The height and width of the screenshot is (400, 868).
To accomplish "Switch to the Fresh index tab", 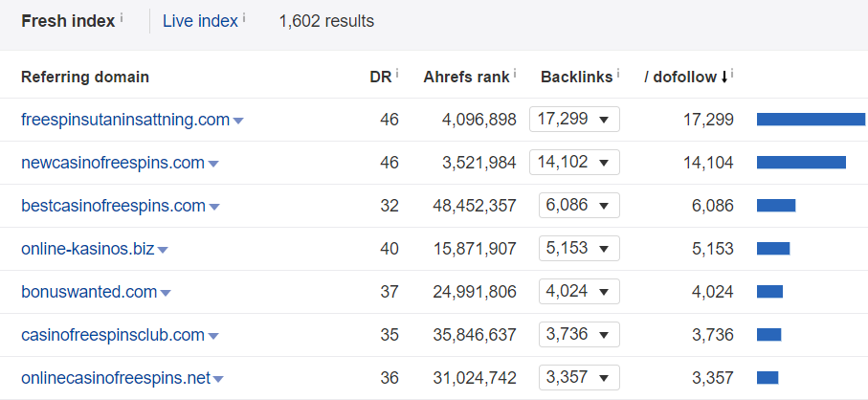I will [68, 20].
